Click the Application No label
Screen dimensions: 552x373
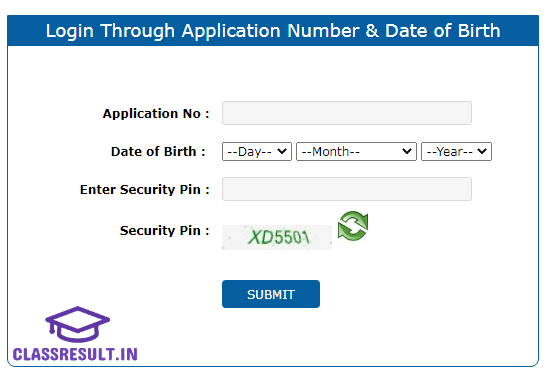tap(156, 114)
